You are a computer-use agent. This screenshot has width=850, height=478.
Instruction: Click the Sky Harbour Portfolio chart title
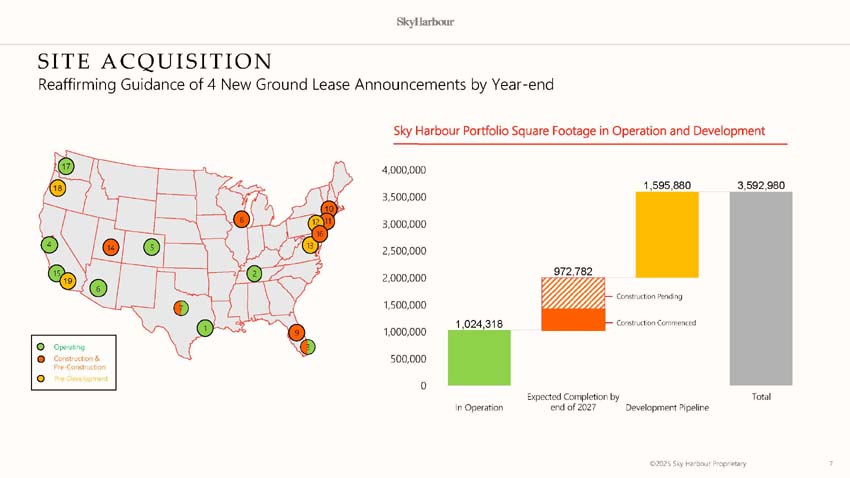click(x=581, y=131)
